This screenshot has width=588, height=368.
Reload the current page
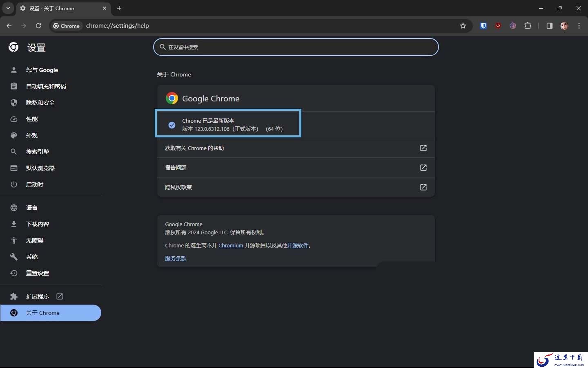point(38,26)
